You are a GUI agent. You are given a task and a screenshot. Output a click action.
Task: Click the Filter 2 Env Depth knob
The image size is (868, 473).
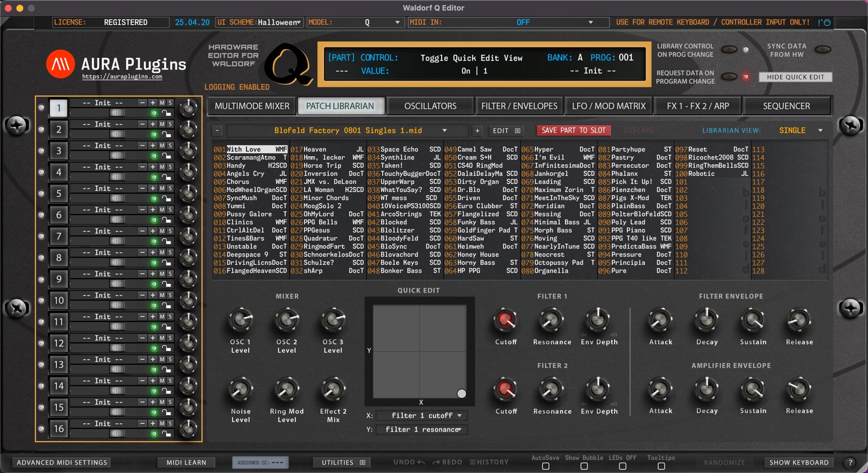[x=598, y=389]
